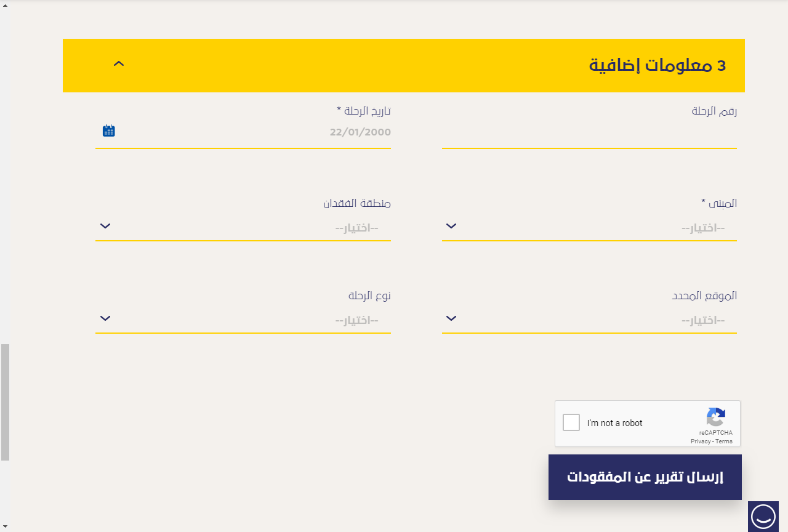The height and width of the screenshot is (532, 788).
Task: Open the الموقع المحدد dropdown
Action: [589, 320]
